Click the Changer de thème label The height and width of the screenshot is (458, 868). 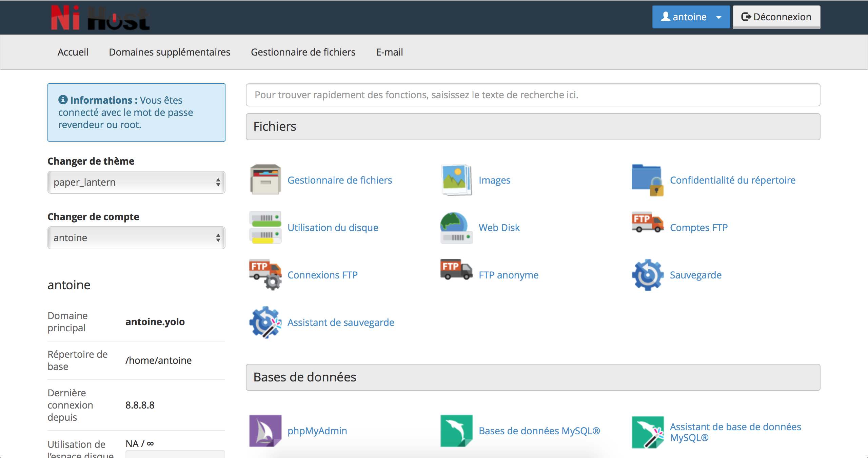91,161
